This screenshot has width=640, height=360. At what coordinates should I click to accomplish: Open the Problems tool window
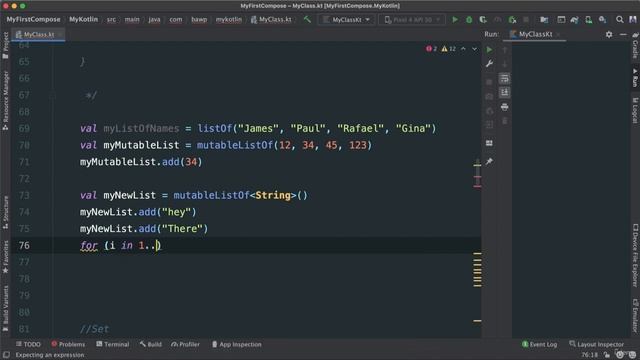pos(68,344)
